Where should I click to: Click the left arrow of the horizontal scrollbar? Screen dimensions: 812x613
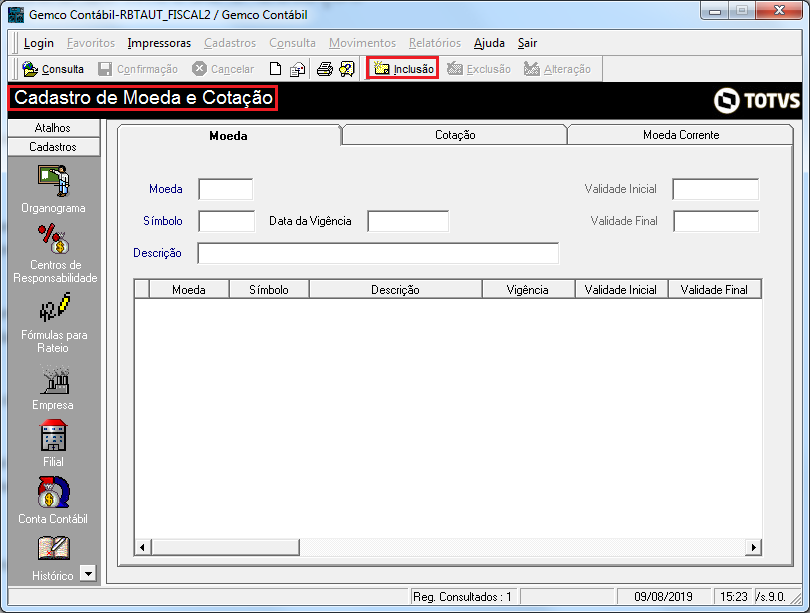142,547
